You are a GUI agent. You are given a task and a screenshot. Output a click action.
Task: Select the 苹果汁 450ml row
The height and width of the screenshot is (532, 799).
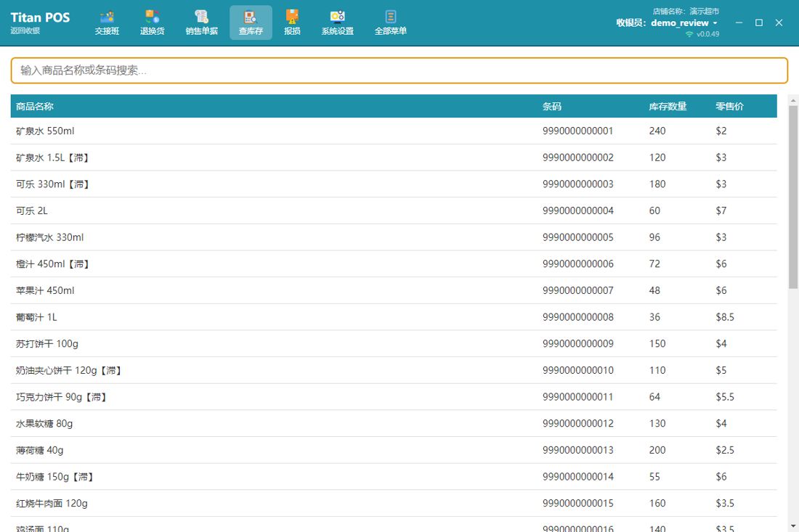coord(394,290)
